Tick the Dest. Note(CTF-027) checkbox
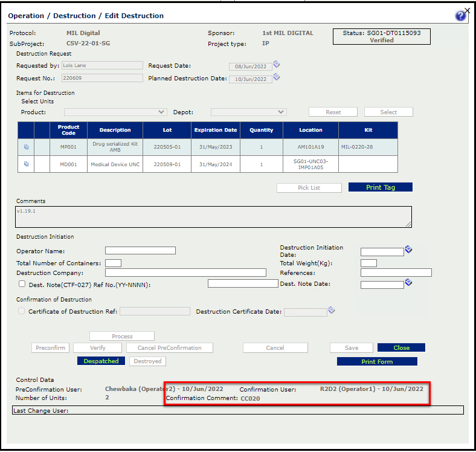Image resolution: width=476 pixels, height=452 pixels. click(22, 284)
